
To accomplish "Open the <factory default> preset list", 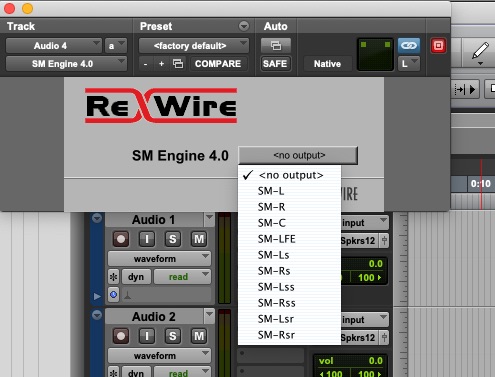I will pyautogui.click(x=194, y=46).
